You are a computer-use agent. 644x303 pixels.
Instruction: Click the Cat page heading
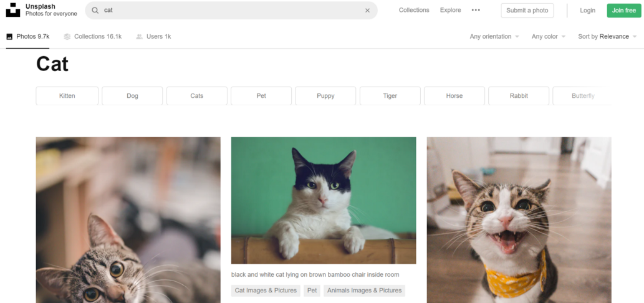tap(52, 64)
